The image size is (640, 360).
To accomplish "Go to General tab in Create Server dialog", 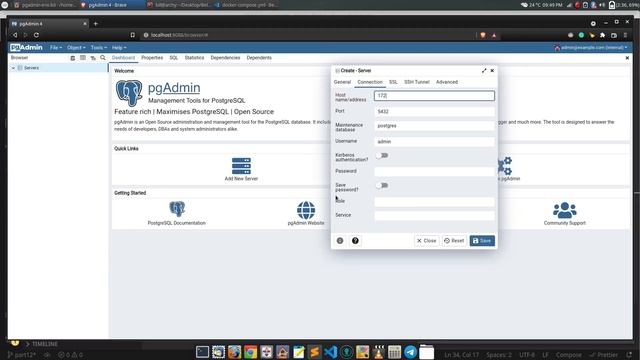I will pos(342,82).
